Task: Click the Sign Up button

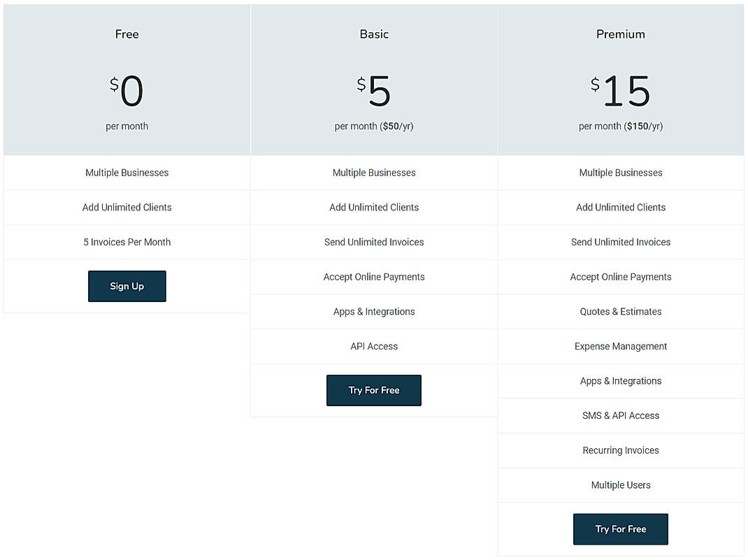Action: (x=127, y=286)
